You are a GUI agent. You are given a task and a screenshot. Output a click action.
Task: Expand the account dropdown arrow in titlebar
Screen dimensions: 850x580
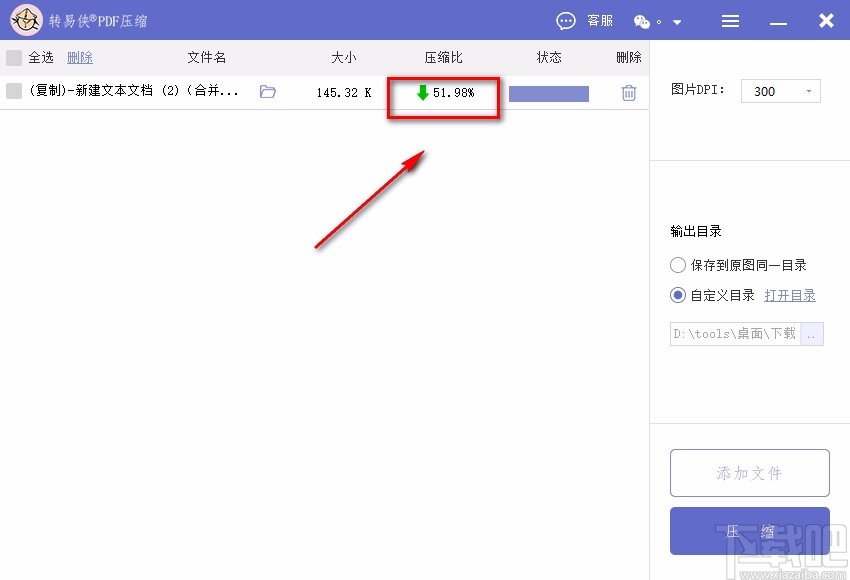coord(676,20)
